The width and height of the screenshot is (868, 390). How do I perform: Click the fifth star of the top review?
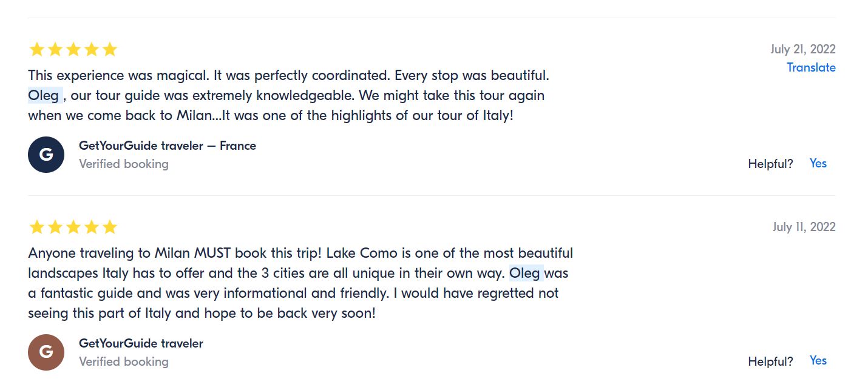(110, 50)
